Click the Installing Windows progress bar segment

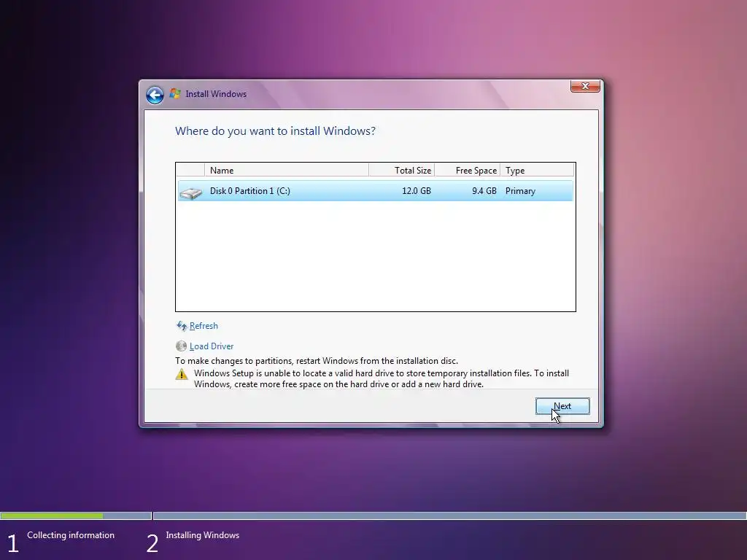point(449,516)
